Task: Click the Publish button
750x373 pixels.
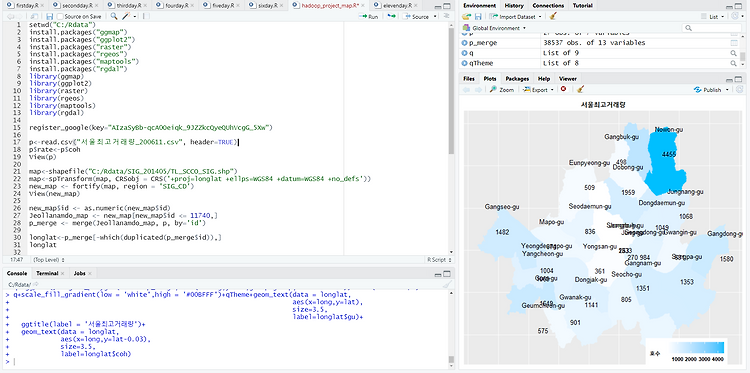Action: coord(707,89)
